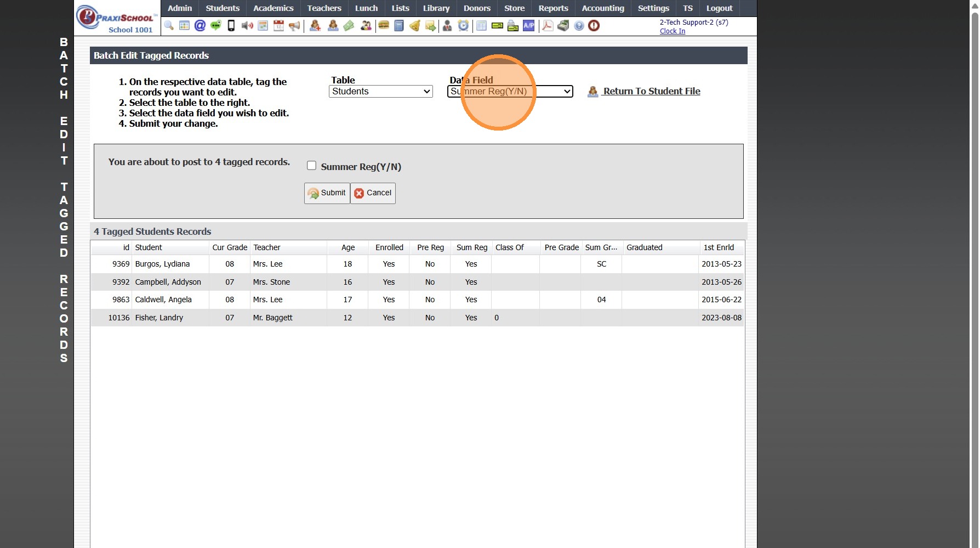Viewport: 980px width, 548px height.
Task: Open the Lunch menu
Action: 366,8
